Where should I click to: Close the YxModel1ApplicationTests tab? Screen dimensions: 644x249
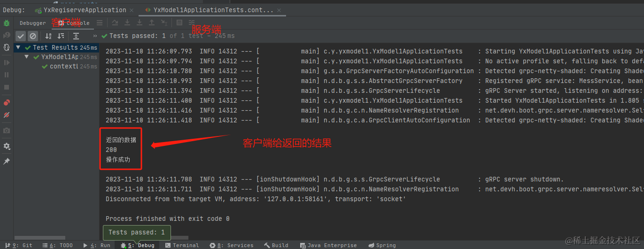point(279,10)
